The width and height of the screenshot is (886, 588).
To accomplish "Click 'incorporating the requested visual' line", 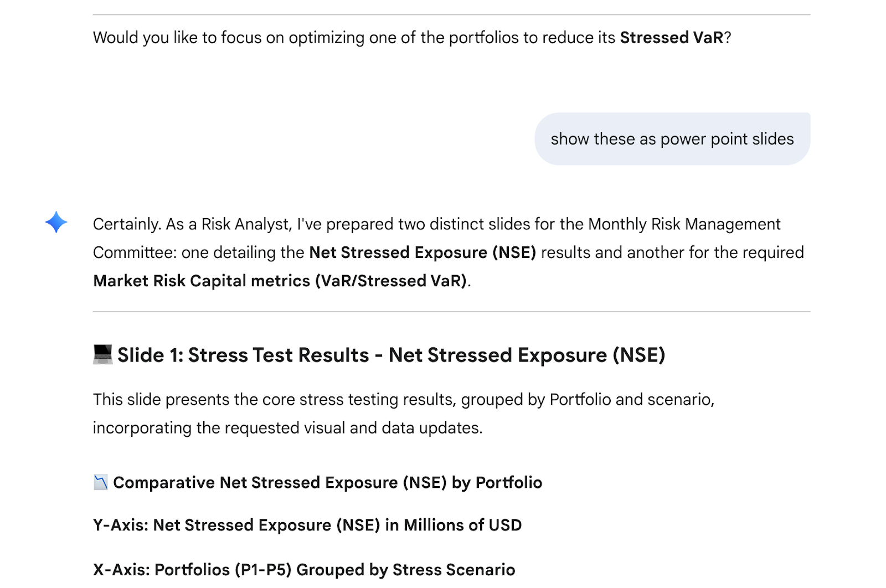I will (287, 428).
